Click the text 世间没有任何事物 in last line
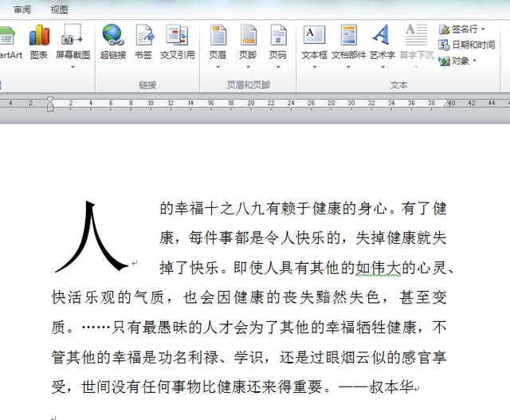This screenshot has height=420, width=510. pyautogui.click(x=142, y=387)
